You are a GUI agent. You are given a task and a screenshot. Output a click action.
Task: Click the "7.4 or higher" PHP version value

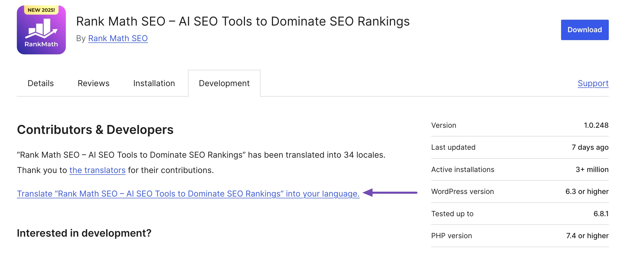click(x=587, y=236)
